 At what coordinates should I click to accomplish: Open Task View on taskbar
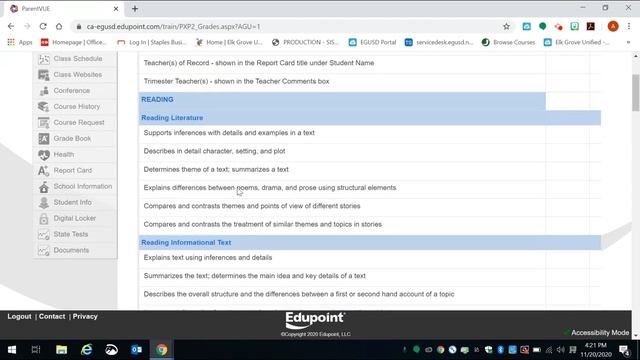pyautogui.click(x=36, y=350)
